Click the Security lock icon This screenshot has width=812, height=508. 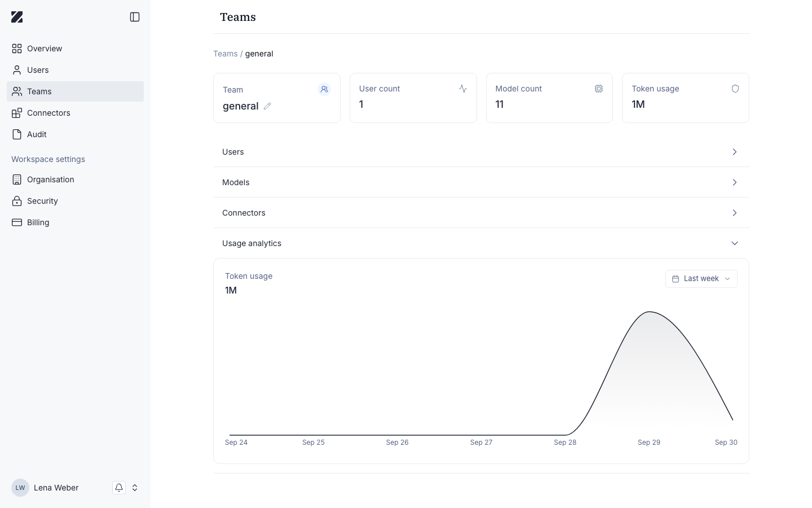17,201
